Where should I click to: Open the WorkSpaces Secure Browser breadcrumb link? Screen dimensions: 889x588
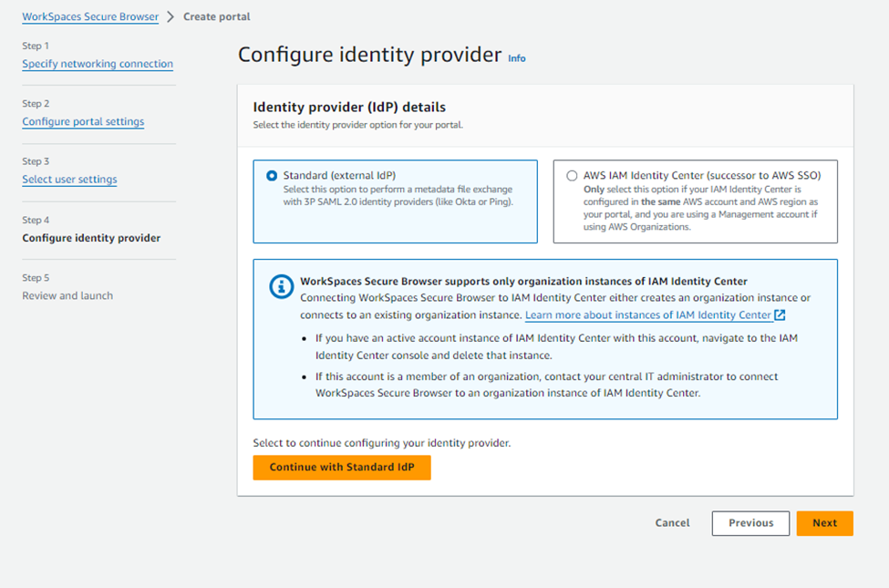(x=90, y=16)
